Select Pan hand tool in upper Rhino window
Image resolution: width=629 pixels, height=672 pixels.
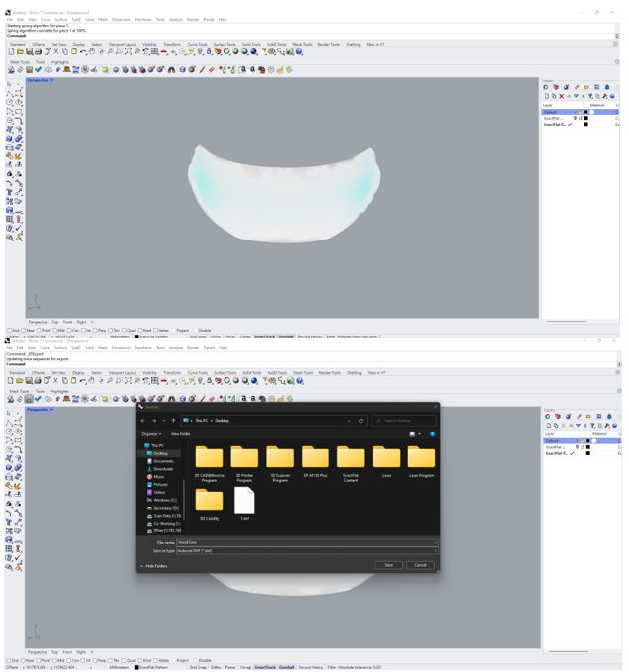(92, 51)
